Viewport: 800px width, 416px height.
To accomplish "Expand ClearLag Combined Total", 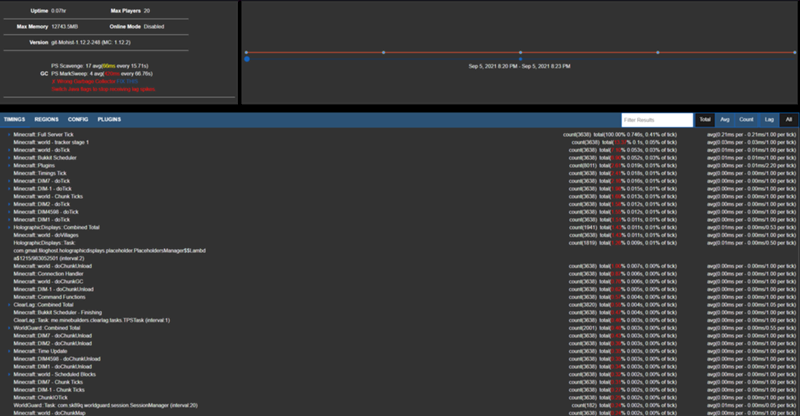I will 9,304.
